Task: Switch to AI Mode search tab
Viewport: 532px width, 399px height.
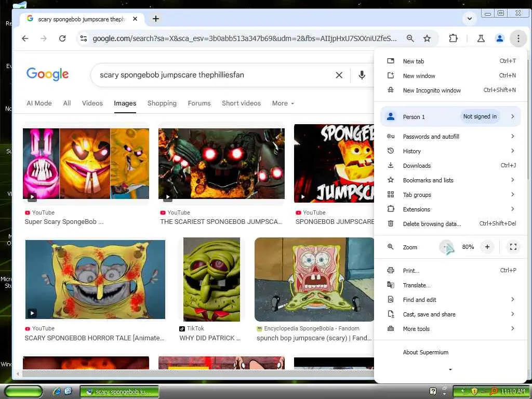Action: [x=39, y=103]
